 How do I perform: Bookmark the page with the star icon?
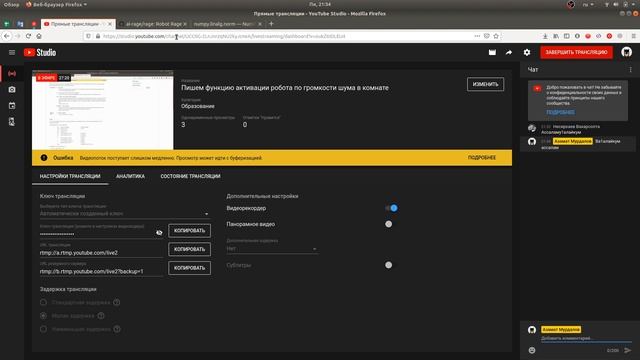(x=496, y=36)
